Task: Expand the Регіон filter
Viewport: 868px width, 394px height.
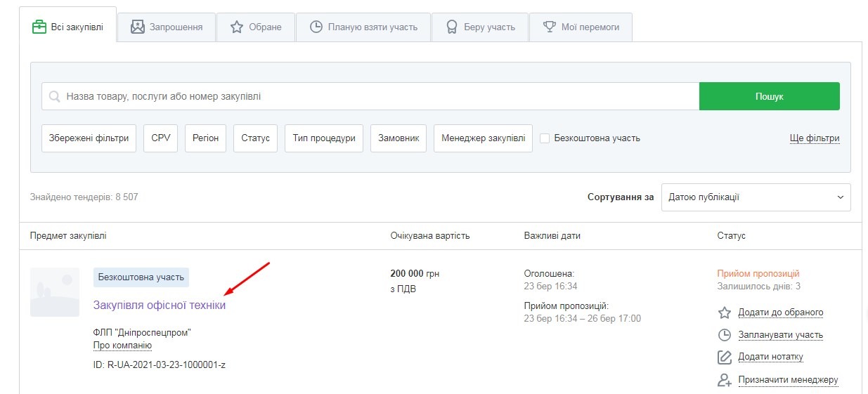Action: point(206,138)
